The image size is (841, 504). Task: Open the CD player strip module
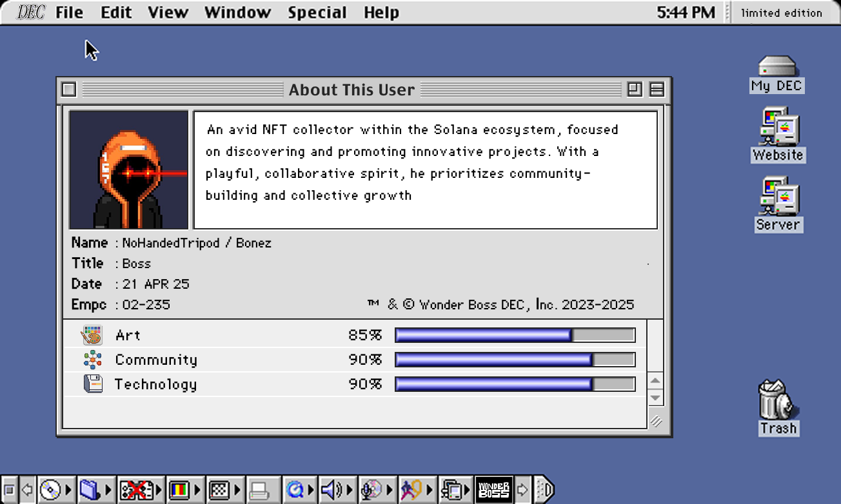55,490
